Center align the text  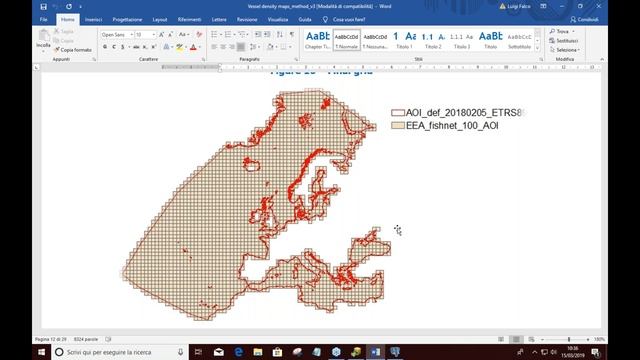pos(223,47)
